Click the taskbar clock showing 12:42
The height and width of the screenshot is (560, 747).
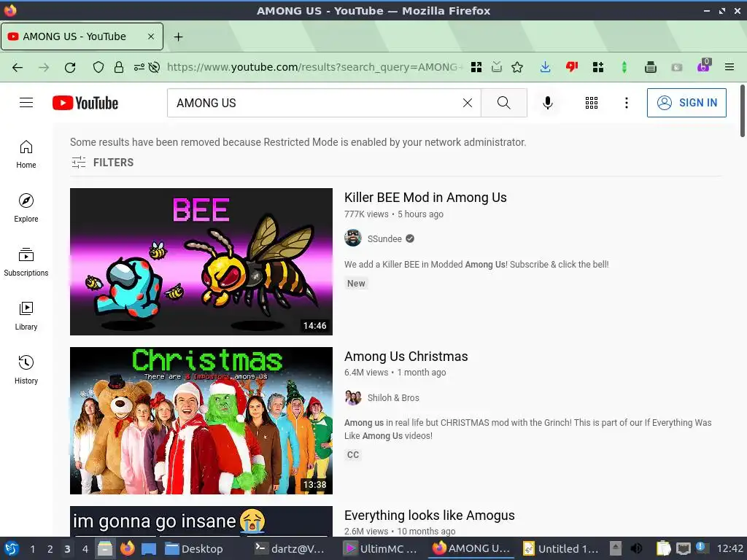pyautogui.click(x=729, y=548)
